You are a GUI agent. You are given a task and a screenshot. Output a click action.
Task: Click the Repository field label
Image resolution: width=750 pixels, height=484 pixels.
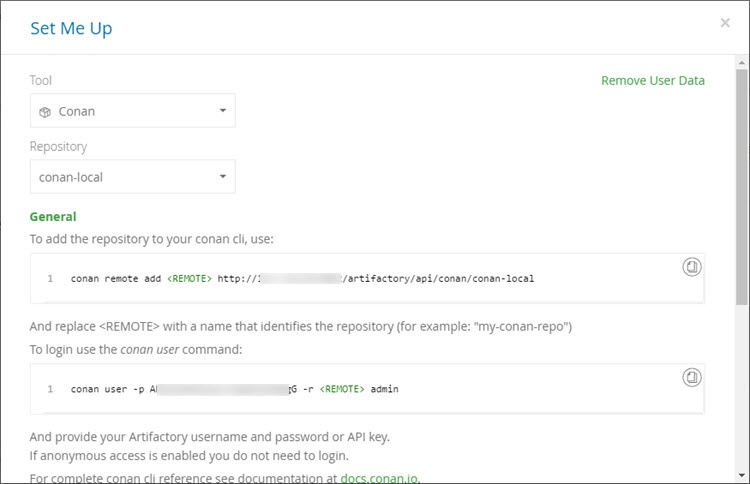coord(58,146)
